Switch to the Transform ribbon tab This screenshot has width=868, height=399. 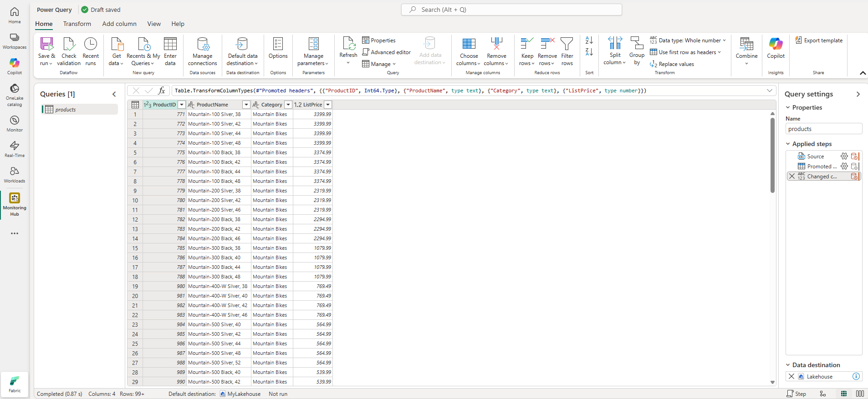[x=77, y=24]
